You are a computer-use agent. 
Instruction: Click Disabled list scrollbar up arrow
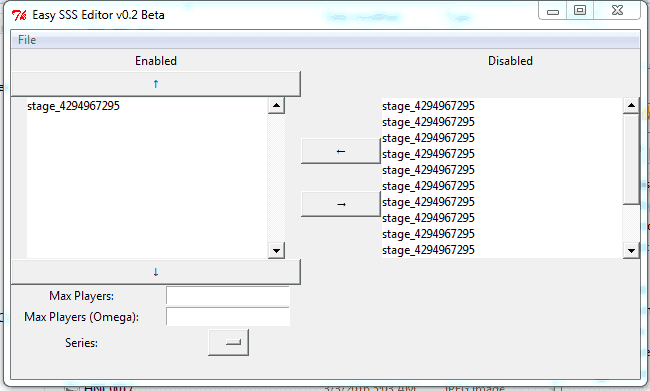[x=631, y=105]
